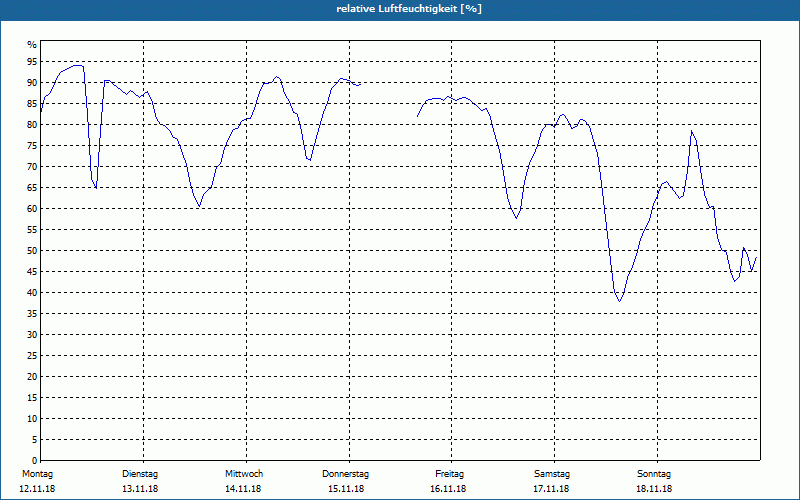Click the 40 y-axis value
This screenshot has height=500, width=800.
coord(32,293)
